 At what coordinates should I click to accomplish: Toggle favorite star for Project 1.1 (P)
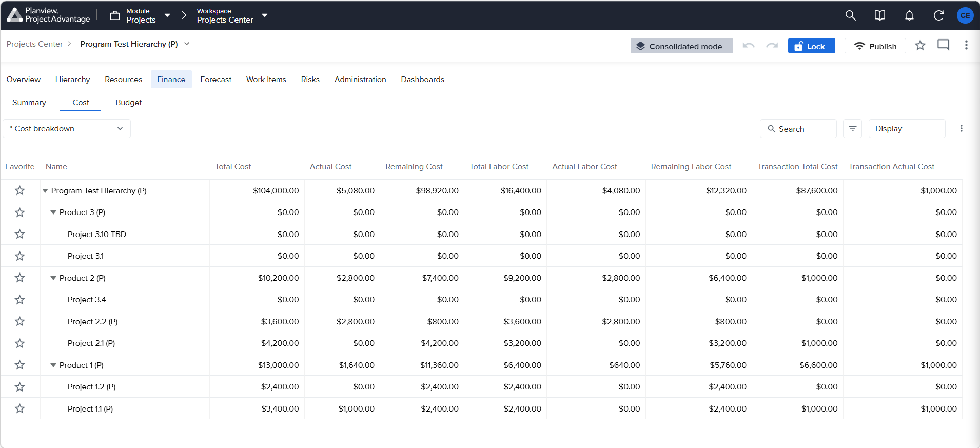20,408
